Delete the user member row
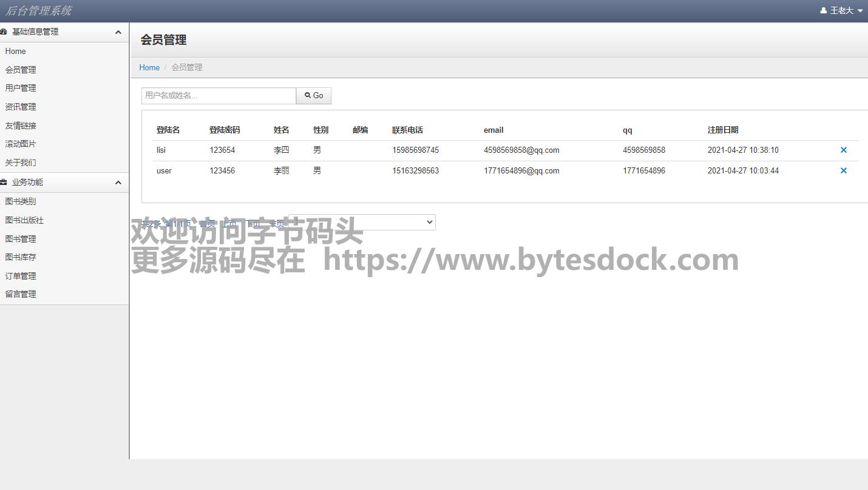Image resolution: width=868 pixels, height=490 pixels. [x=843, y=170]
